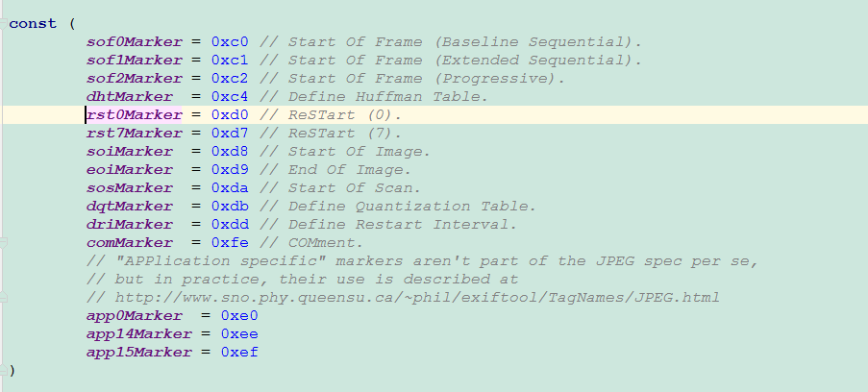
Task: Place cursor on sof0Marker identifier
Action: pyautogui.click(x=134, y=41)
